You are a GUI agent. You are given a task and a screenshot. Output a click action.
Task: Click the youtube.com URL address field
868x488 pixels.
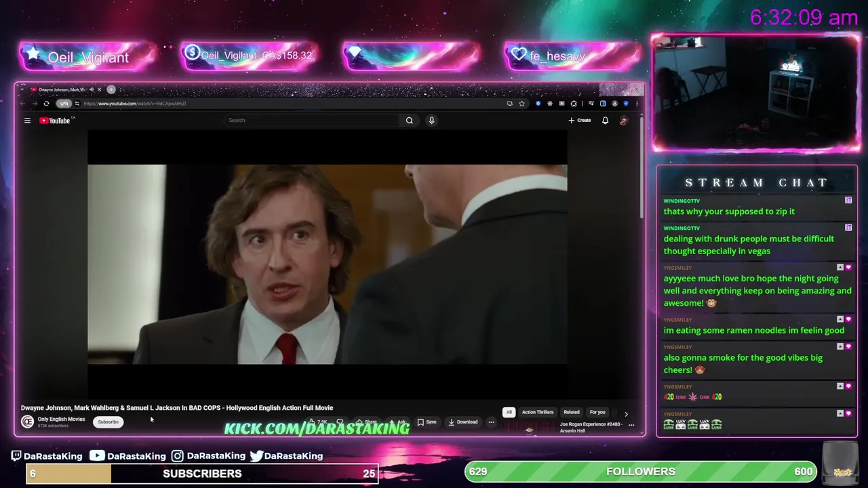point(292,104)
